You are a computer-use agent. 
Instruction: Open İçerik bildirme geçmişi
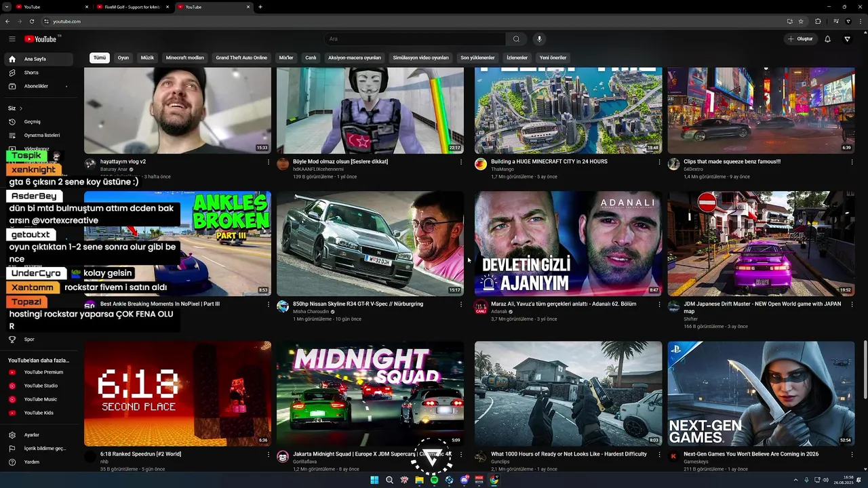click(x=38, y=449)
